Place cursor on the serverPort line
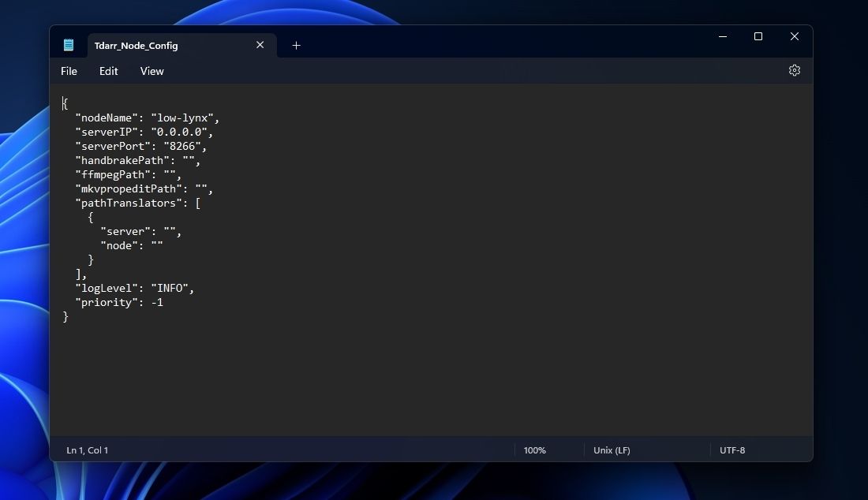Viewport: 868px width, 500px height. pos(142,146)
